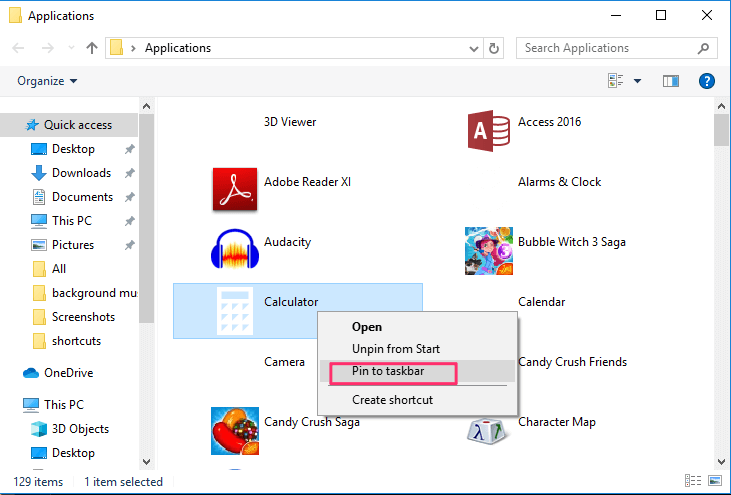Screen dimensions: 731x495
Task: Click main pane scrollbar up arrow
Action: pyautogui.click(x=721, y=106)
